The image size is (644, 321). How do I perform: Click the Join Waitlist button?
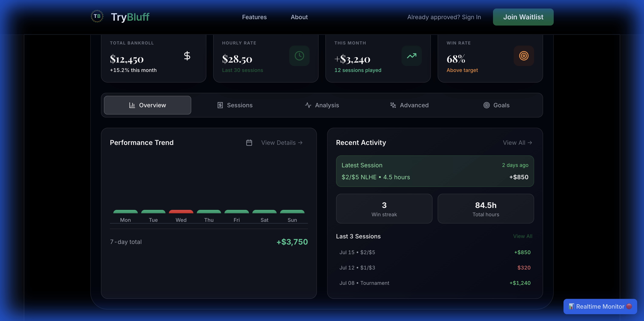click(x=523, y=17)
